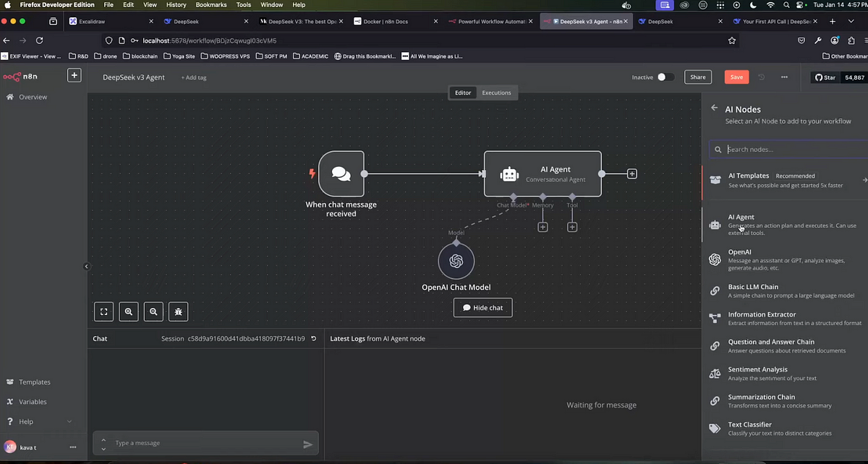Switch to the Editor tab
This screenshot has width=868, height=464.
pos(463,93)
